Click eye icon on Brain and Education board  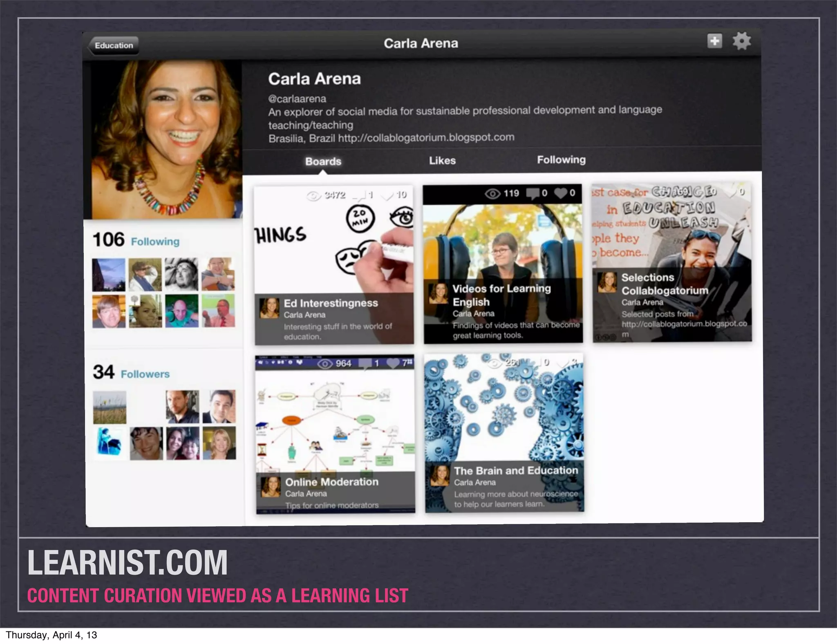click(494, 362)
